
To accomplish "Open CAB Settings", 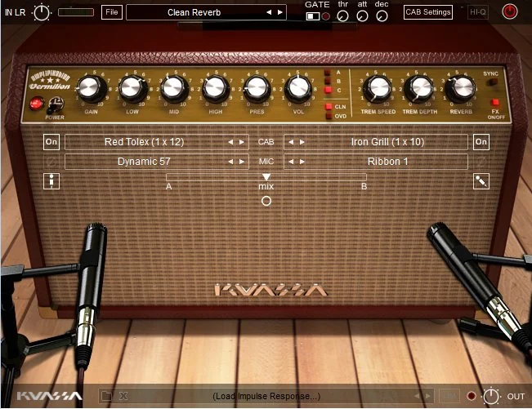I will (x=428, y=12).
